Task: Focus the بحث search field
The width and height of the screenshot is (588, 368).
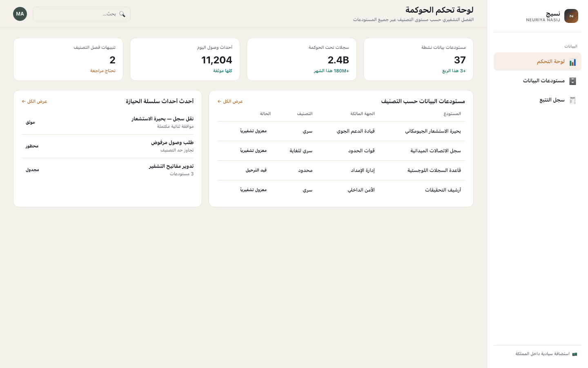Action: (x=82, y=14)
